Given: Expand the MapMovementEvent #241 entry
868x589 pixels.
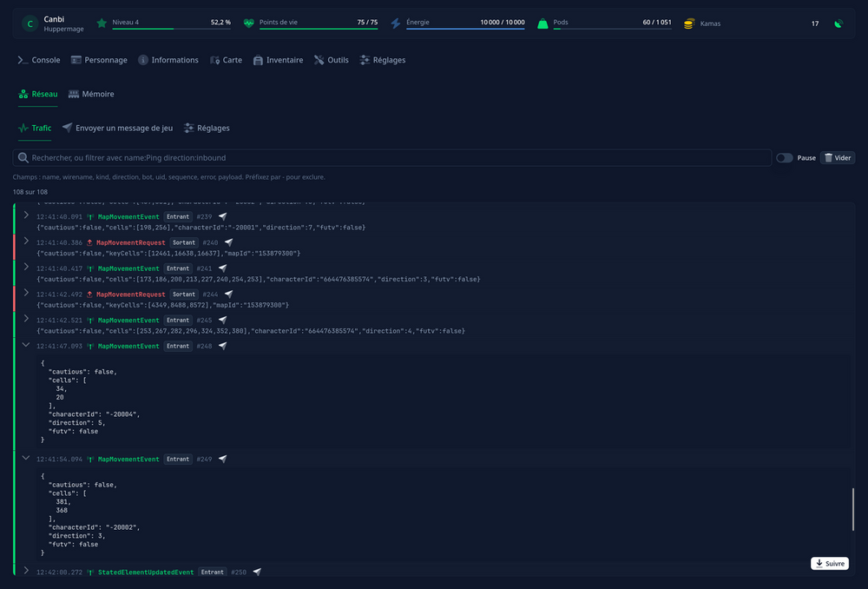Looking at the screenshot, I should pyautogui.click(x=26, y=267).
